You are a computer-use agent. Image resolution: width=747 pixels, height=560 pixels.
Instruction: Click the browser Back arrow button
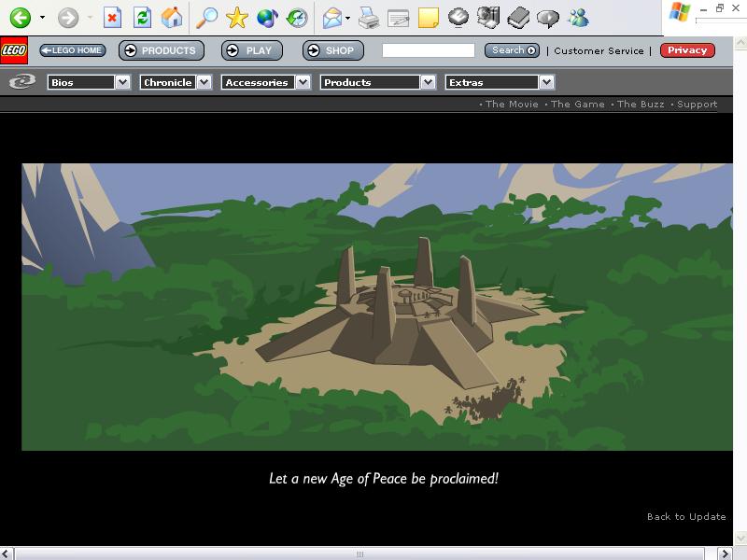pyautogui.click(x=21, y=18)
